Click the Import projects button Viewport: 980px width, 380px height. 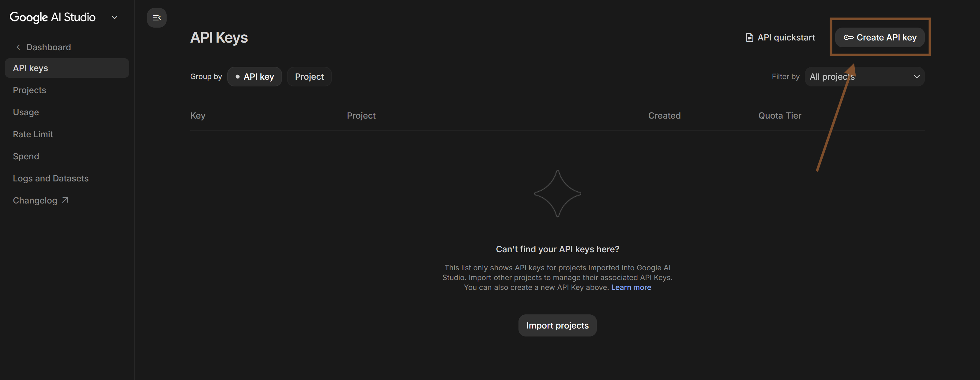(x=557, y=325)
